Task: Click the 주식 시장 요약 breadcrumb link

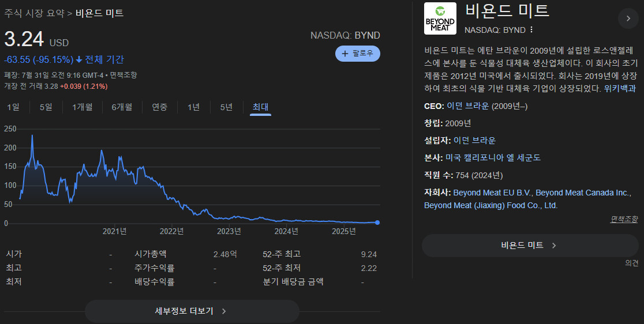Action: [x=34, y=13]
